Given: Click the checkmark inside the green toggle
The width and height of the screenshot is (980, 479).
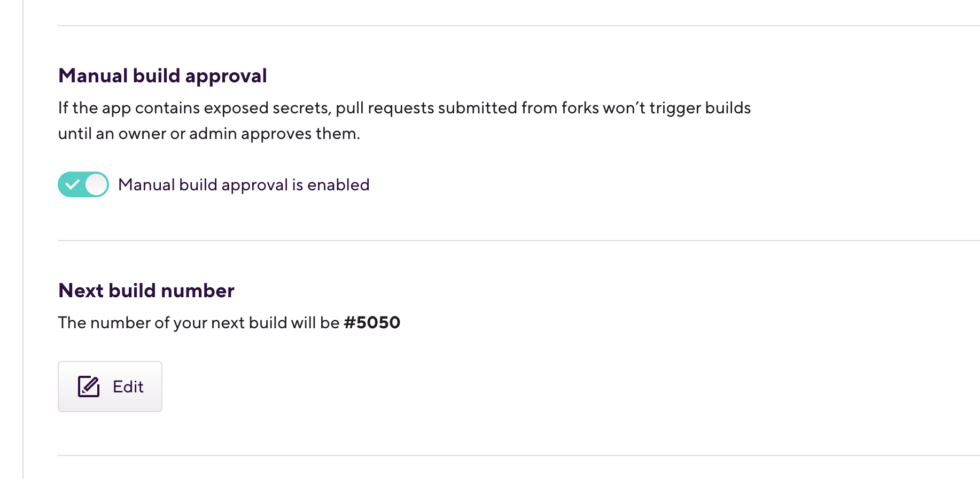Looking at the screenshot, I should tap(73, 184).
